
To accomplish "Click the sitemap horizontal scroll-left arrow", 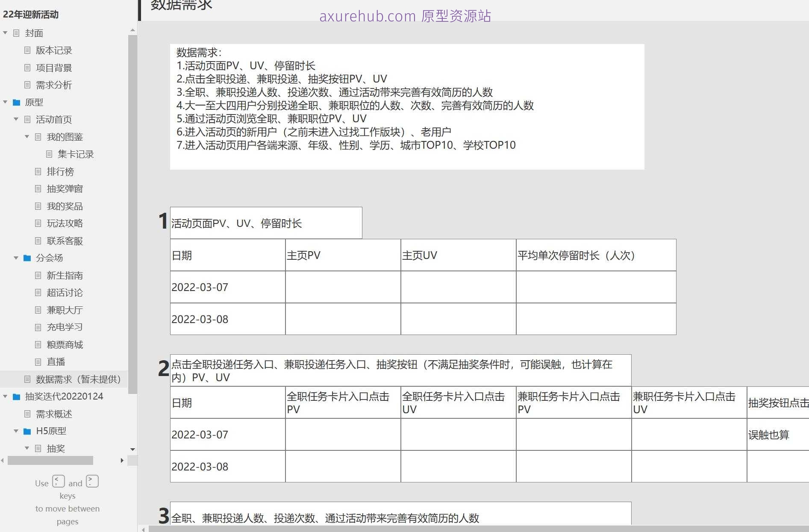I will coord(3,460).
